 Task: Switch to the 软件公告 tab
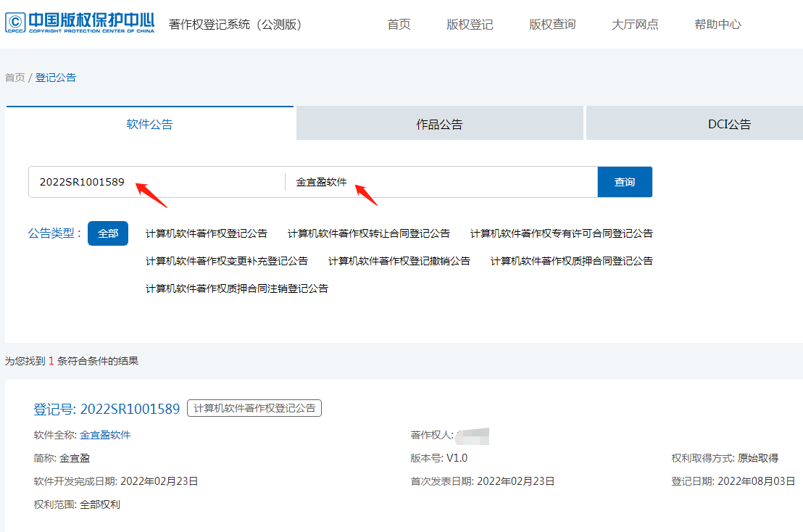click(x=149, y=123)
